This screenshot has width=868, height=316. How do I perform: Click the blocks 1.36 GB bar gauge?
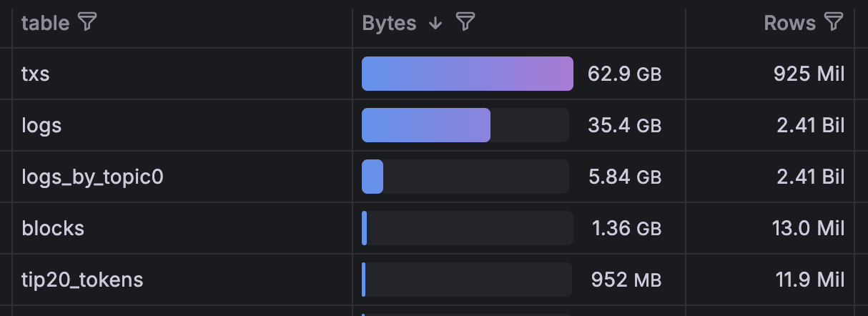click(468, 228)
